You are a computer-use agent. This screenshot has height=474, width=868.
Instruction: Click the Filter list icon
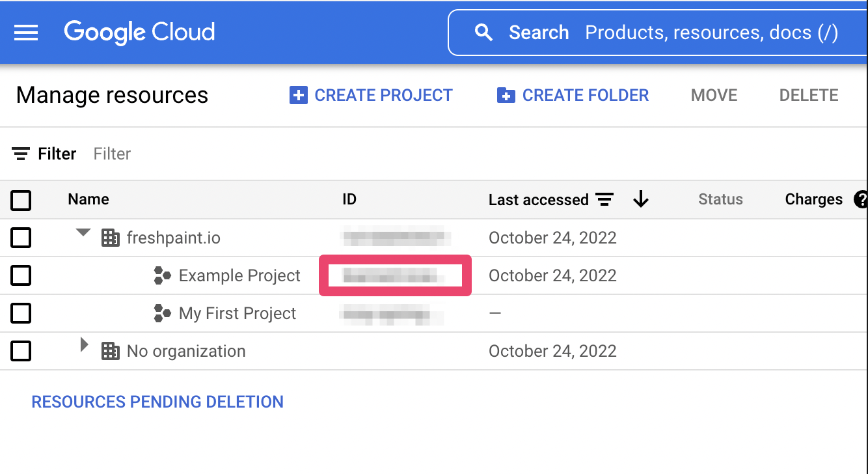coord(21,154)
